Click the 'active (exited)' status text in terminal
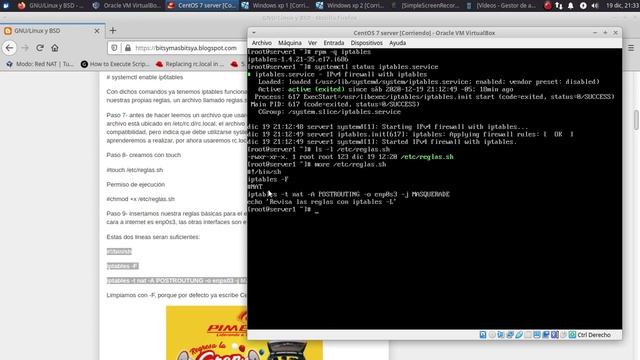640x360 pixels. point(316,89)
